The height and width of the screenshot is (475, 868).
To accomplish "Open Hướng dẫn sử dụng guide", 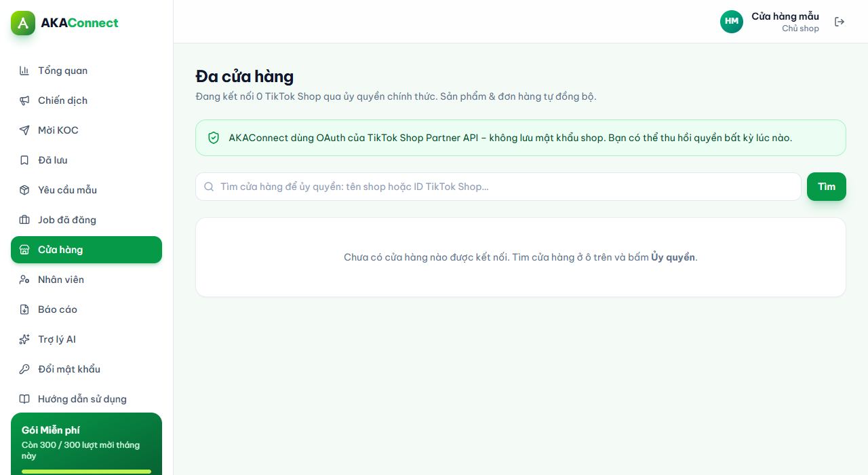I will 86,399.
